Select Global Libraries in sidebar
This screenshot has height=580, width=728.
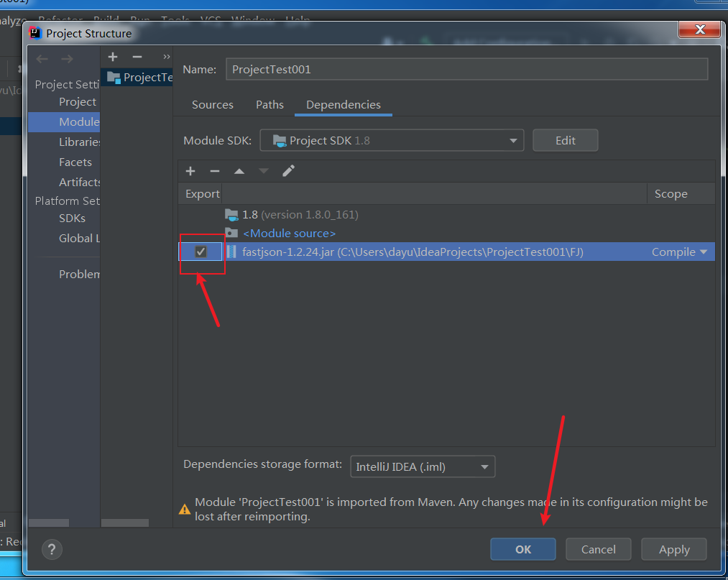(x=79, y=238)
